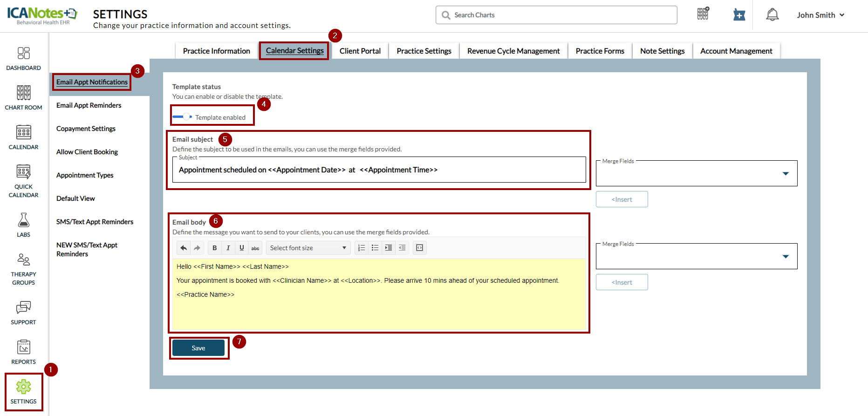Switch to the Client Portal tab

point(360,51)
